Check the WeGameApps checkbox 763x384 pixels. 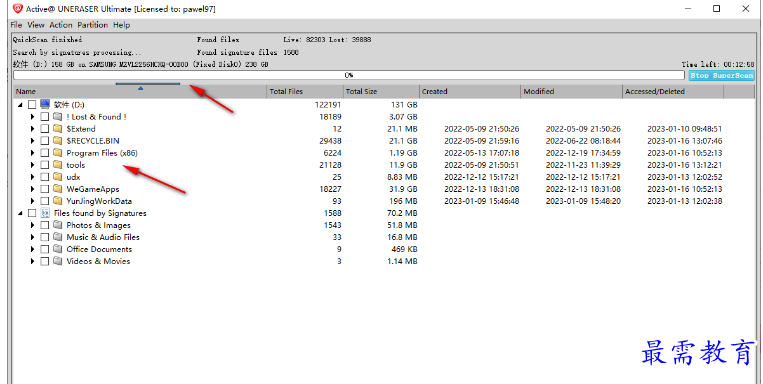coord(44,189)
